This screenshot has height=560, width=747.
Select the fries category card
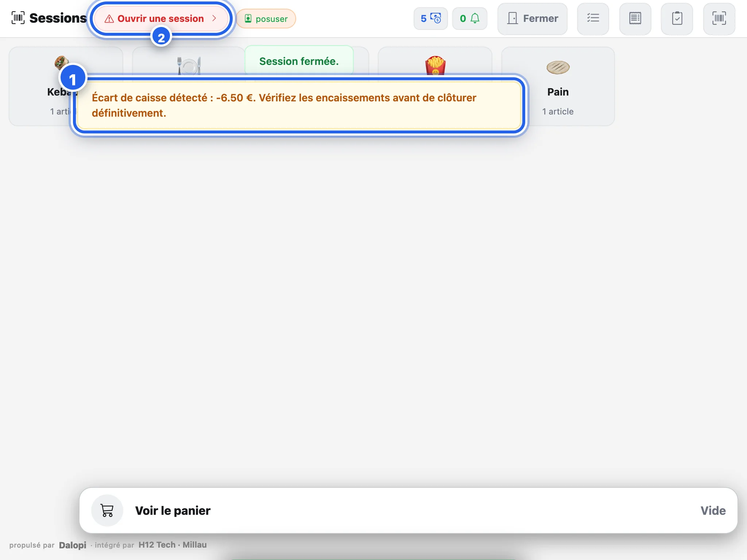coord(435,62)
